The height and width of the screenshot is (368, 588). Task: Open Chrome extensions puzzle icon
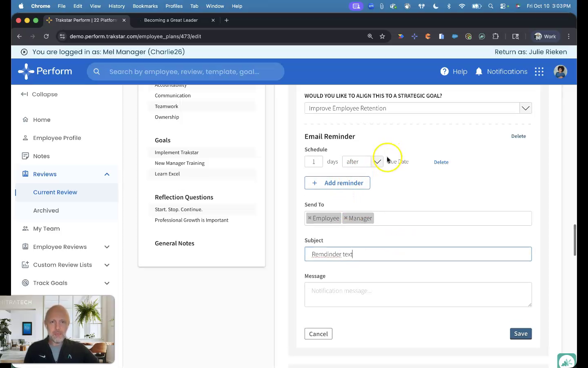pos(496,36)
